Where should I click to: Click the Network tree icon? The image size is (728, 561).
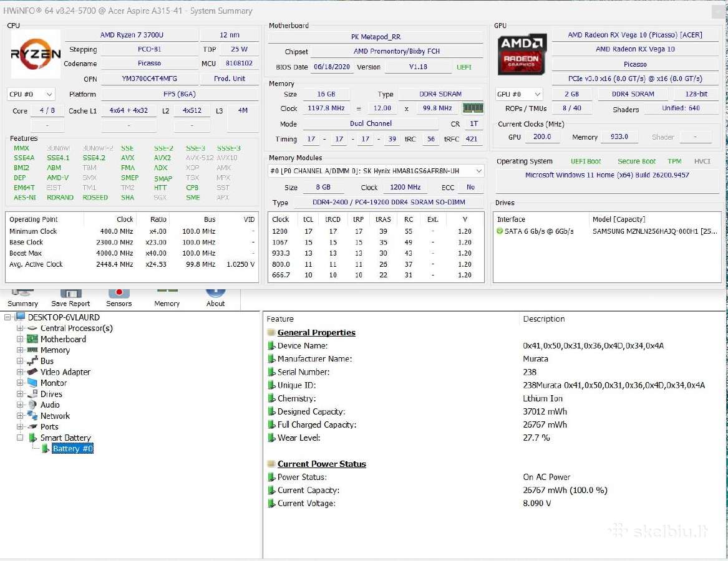click(x=32, y=416)
